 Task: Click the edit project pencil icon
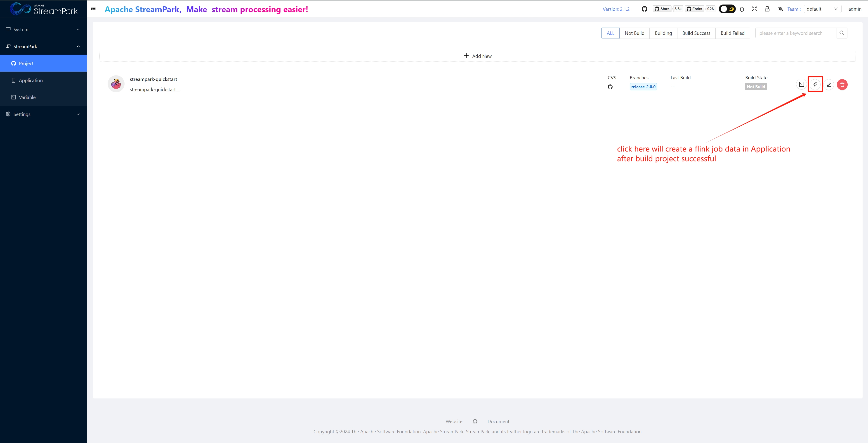pyautogui.click(x=829, y=84)
